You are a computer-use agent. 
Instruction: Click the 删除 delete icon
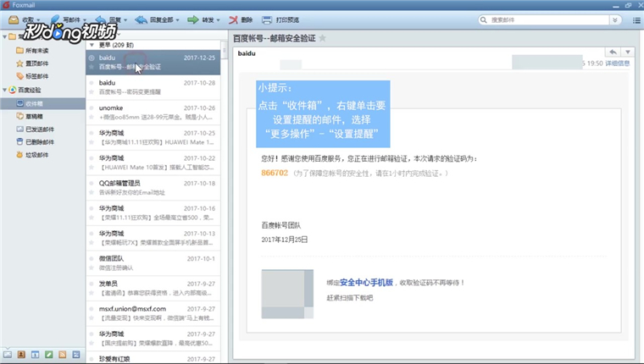[x=233, y=19]
